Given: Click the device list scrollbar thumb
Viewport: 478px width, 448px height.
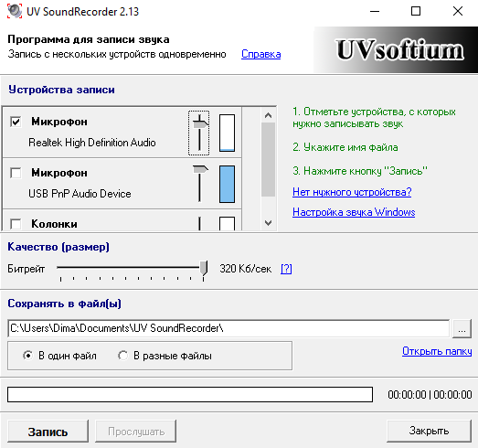Looking at the screenshot, I should point(269,160).
